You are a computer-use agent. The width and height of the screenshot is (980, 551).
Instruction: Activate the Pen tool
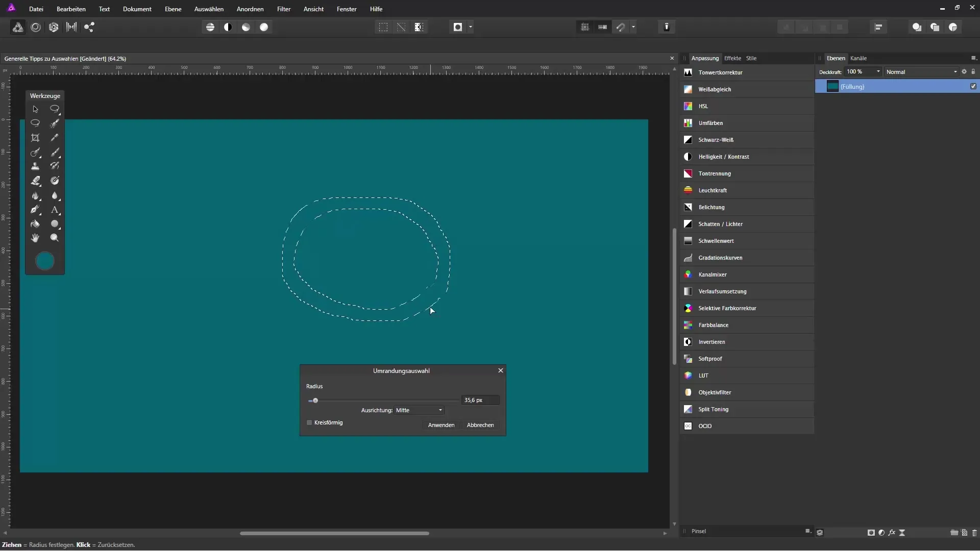tap(35, 210)
